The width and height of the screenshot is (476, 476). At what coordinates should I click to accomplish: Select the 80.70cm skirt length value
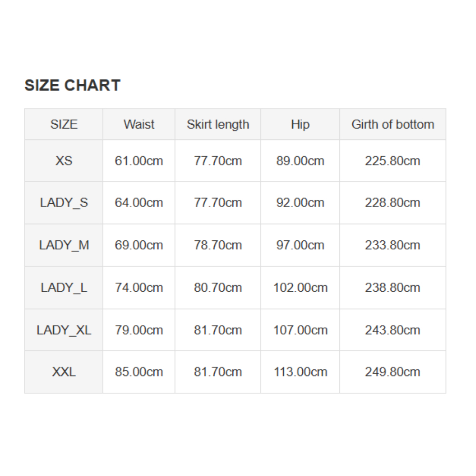[218, 288]
